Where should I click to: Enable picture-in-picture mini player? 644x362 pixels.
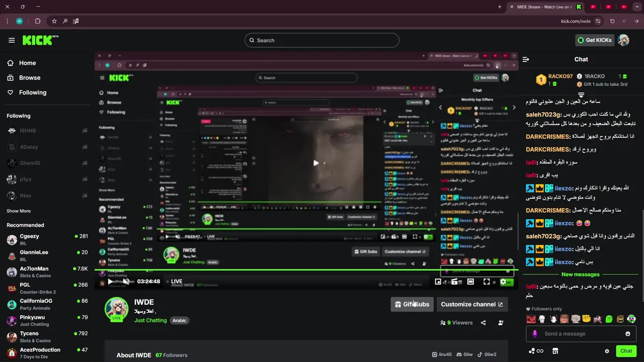point(438,282)
